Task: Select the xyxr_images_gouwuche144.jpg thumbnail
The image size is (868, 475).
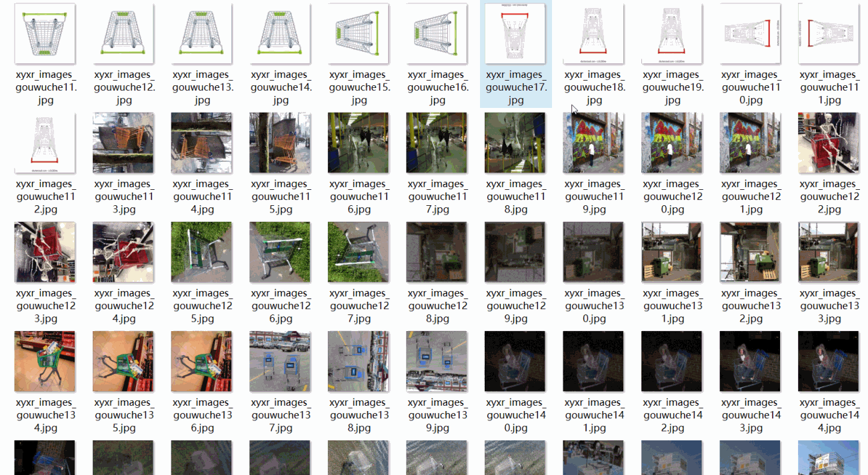Action: coord(829,361)
